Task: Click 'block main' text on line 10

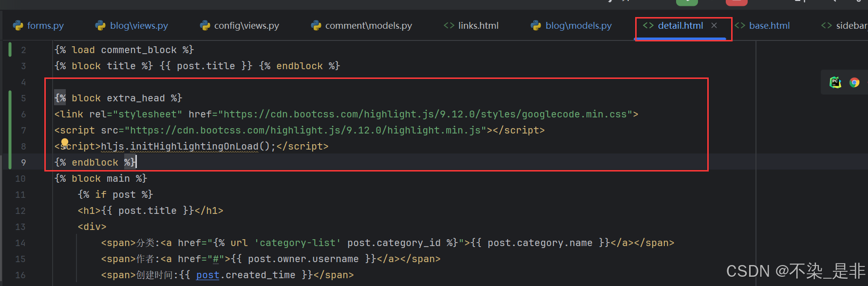Action: coord(101,179)
